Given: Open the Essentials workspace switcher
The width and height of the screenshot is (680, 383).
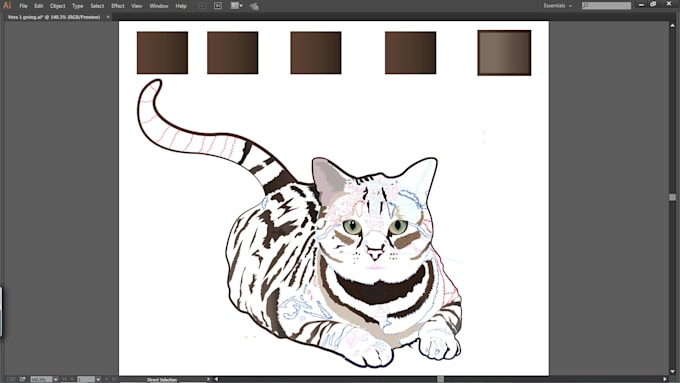Looking at the screenshot, I should coord(558,6).
